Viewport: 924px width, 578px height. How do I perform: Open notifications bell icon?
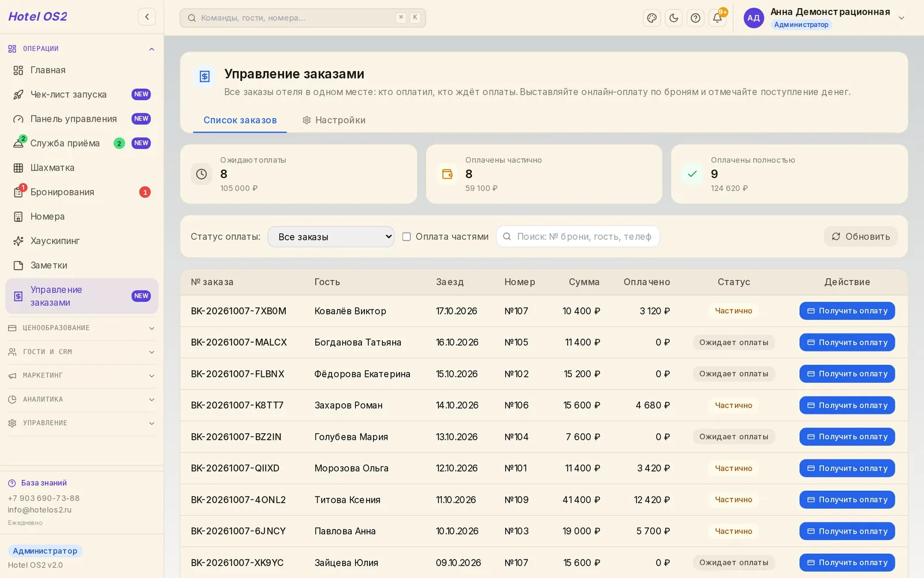(717, 18)
